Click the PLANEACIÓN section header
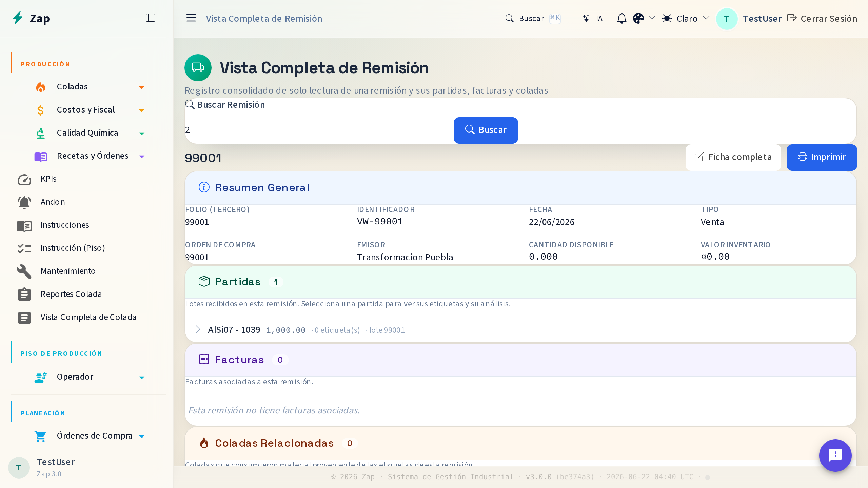868x488 pixels. click(43, 413)
